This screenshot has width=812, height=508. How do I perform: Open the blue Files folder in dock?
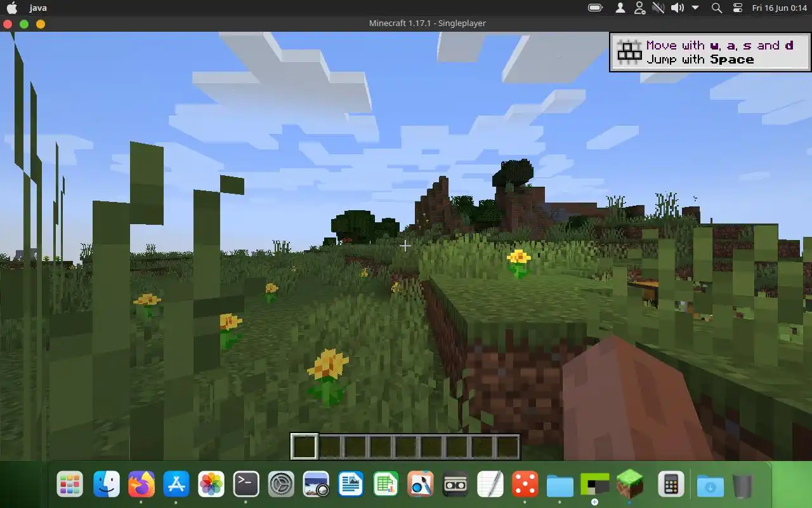tap(560, 485)
